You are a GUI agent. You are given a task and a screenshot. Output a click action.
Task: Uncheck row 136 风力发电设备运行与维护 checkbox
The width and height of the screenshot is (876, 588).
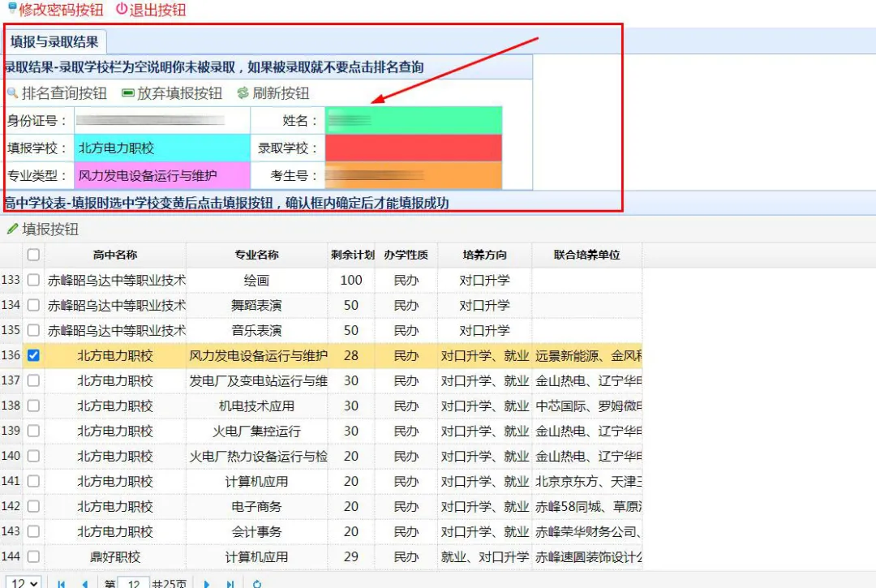(33, 355)
